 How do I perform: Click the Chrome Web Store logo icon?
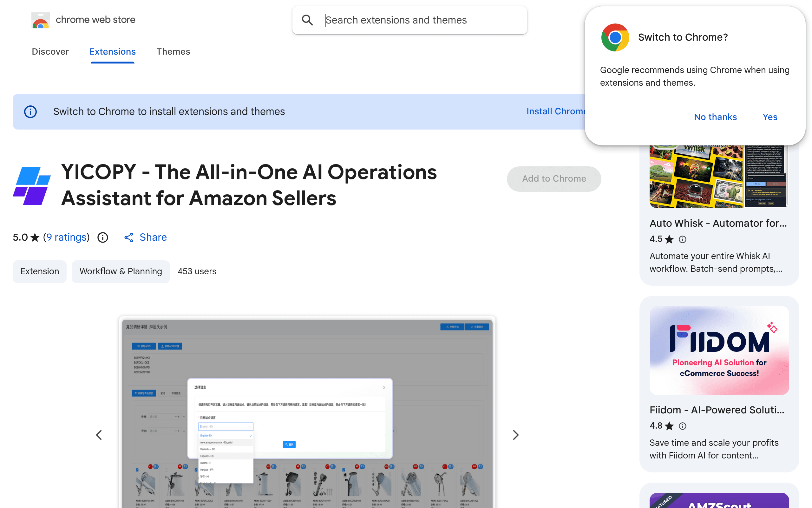[41, 20]
